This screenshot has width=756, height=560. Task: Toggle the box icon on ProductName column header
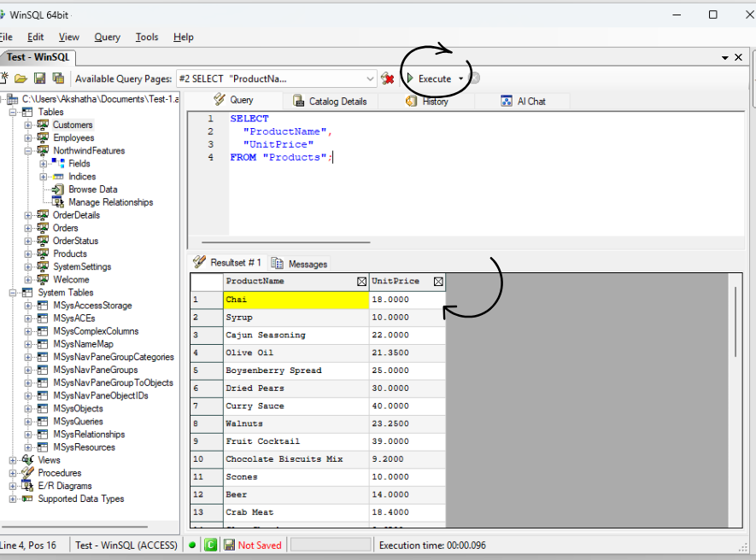[361, 282]
